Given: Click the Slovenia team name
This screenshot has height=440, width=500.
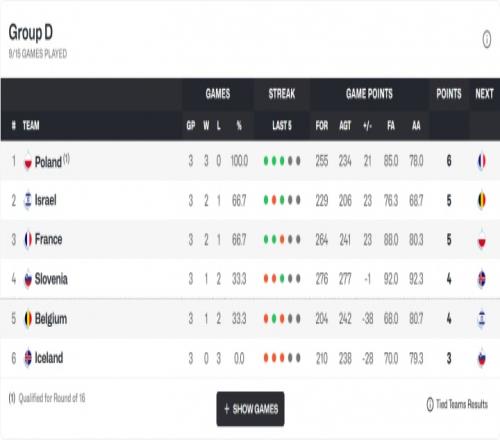Looking at the screenshot, I should tap(51, 279).
